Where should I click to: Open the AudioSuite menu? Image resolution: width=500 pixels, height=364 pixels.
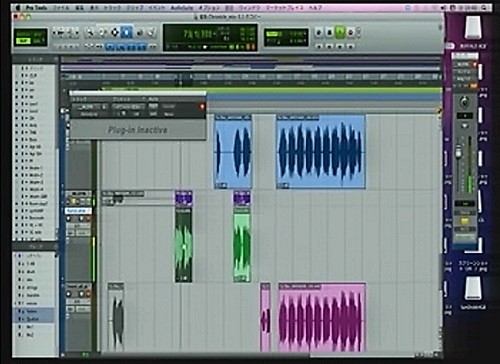[x=182, y=7]
